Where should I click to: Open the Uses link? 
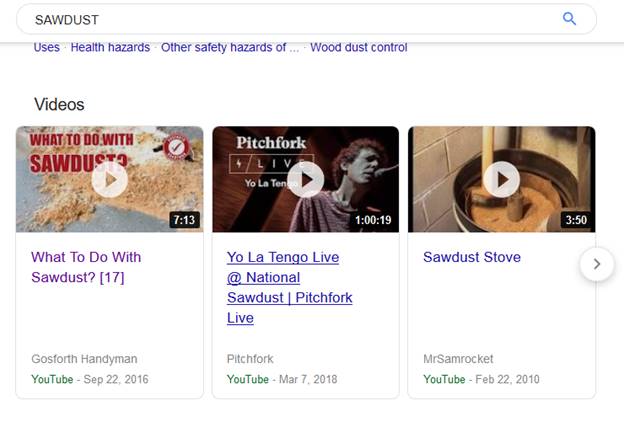[47, 47]
